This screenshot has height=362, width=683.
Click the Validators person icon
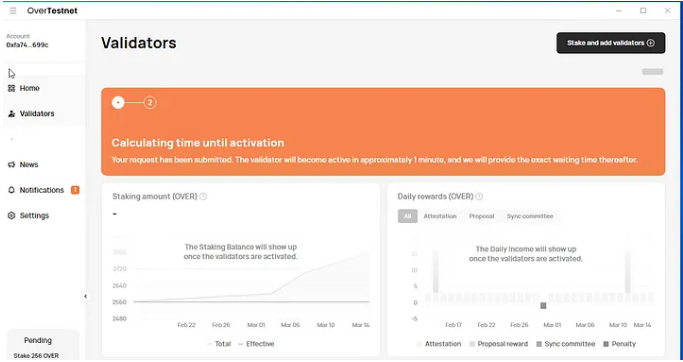(x=11, y=114)
